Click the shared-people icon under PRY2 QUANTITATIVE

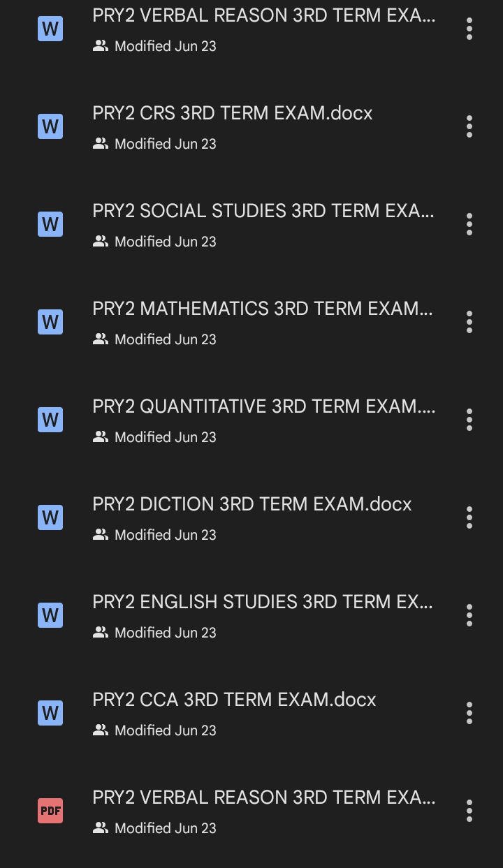101,437
